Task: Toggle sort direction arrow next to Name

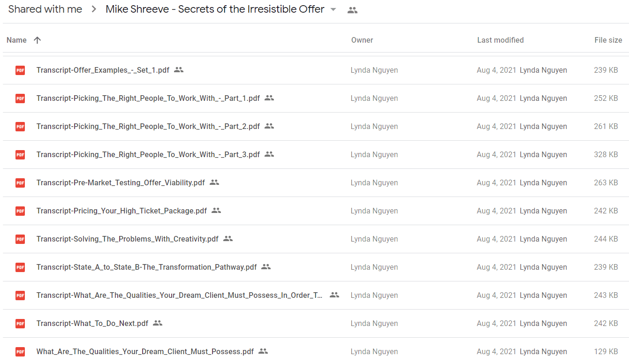Action: pos(38,40)
